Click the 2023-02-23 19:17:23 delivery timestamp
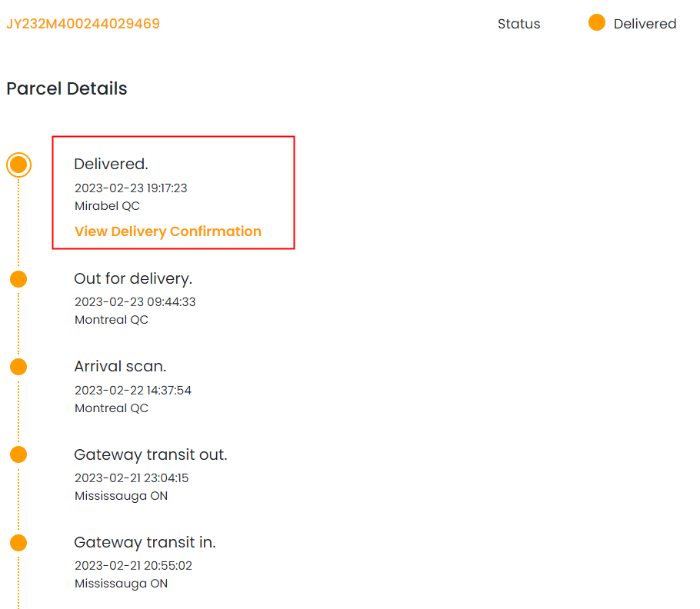 point(131,188)
